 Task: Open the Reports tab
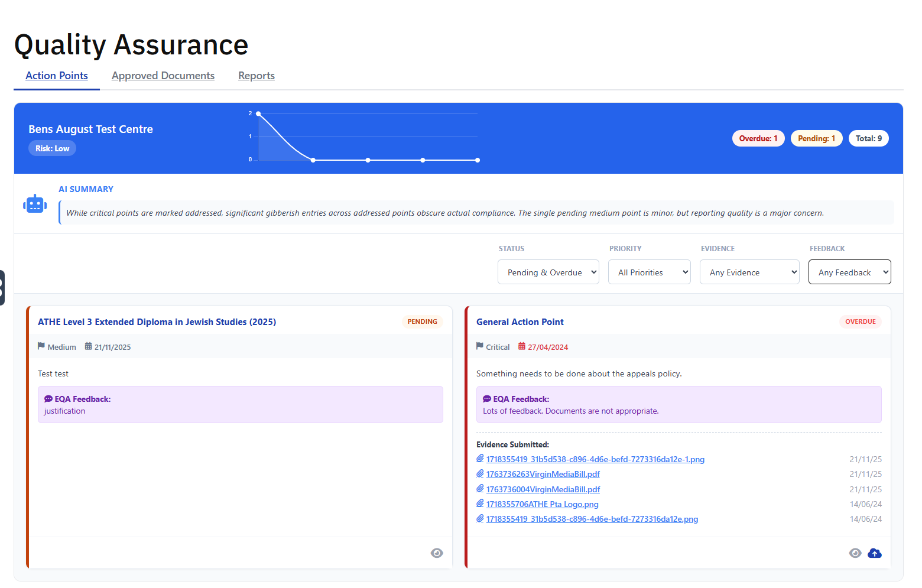point(256,76)
